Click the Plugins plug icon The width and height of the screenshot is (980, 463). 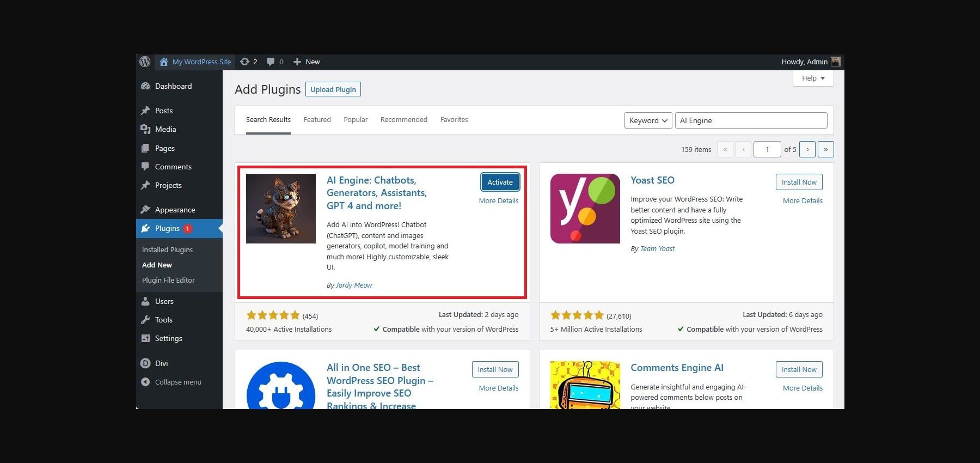point(145,228)
